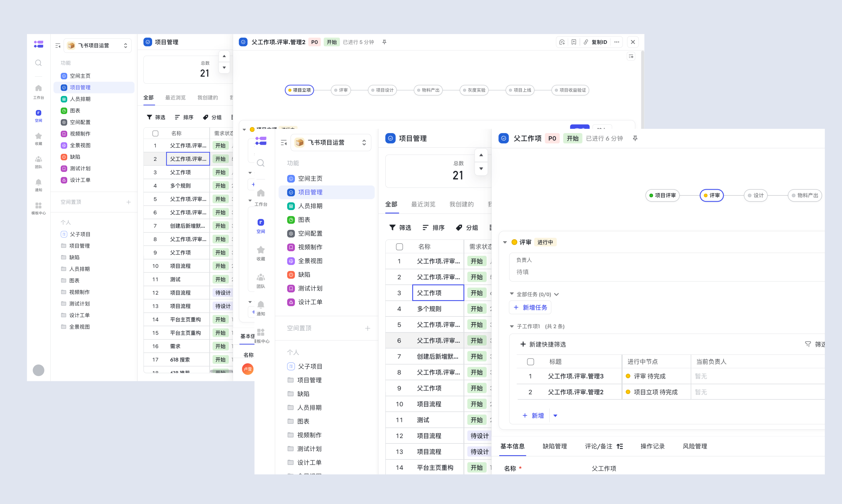
Task: Collapse the 子工作项1 section
Action: tap(512, 326)
